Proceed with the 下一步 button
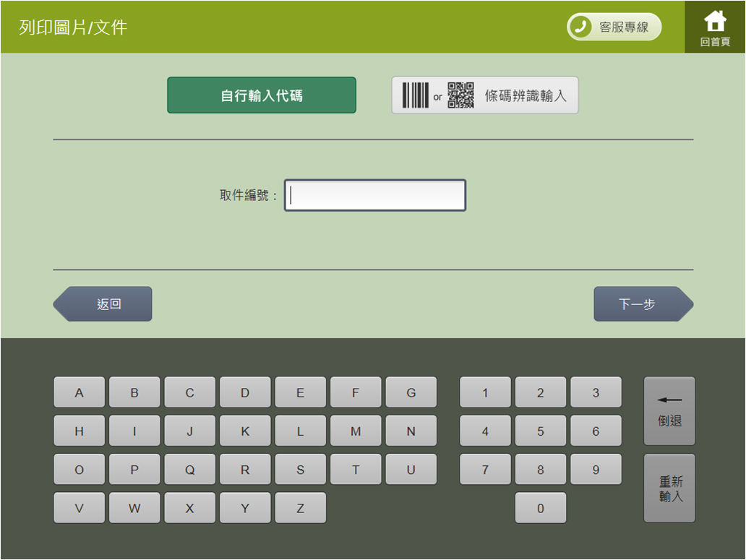Image resolution: width=746 pixels, height=560 pixels. [643, 303]
